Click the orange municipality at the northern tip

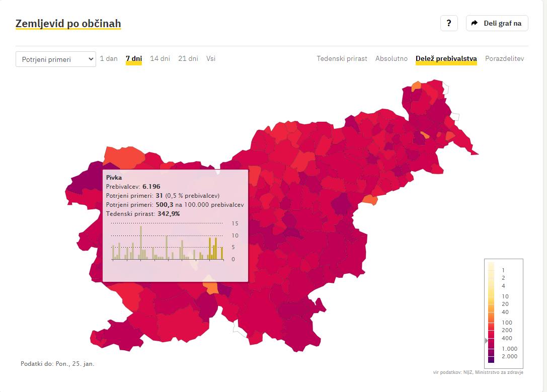[x=416, y=87]
